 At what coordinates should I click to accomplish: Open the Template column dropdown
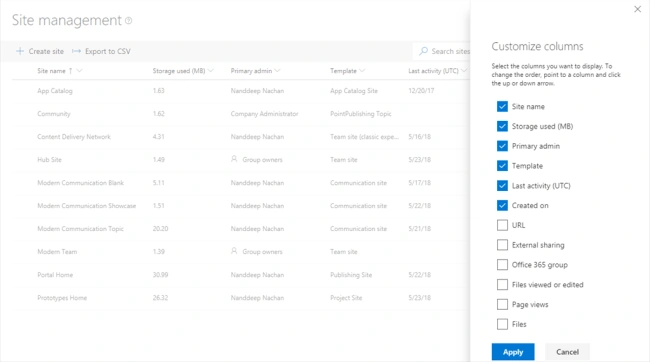click(362, 71)
